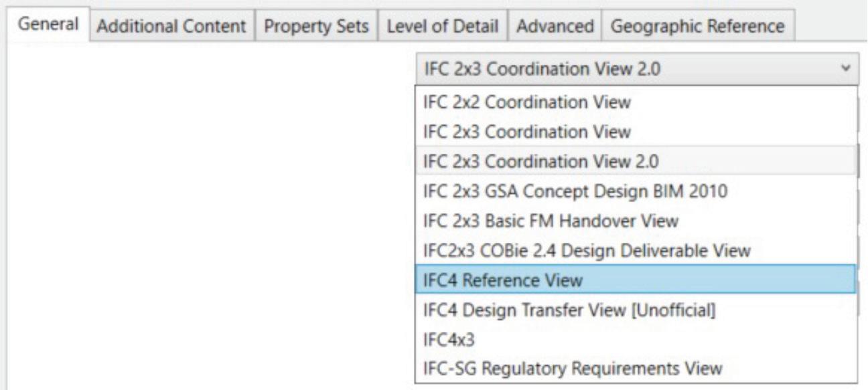
Task: Collapse the list using the chevron arrow
Action: click(x=846, y=68)
